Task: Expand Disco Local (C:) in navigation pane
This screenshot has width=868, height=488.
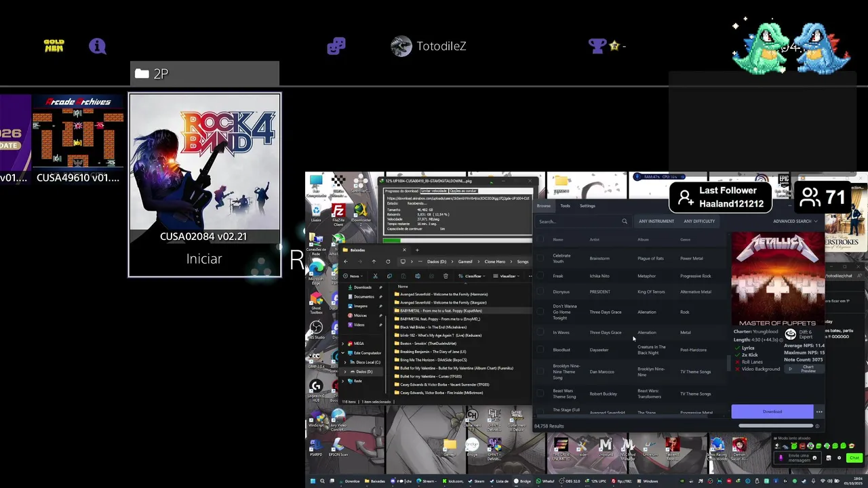Action: (x=344, y=363)
